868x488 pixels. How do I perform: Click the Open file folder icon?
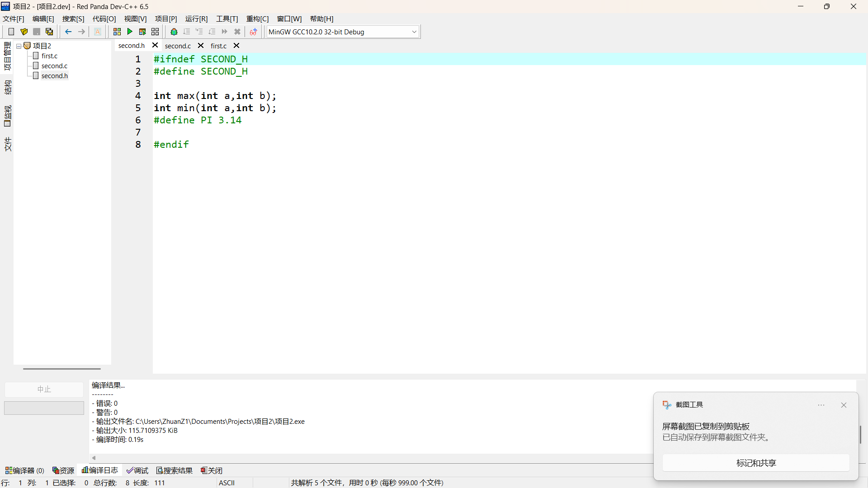coord(24,32)
